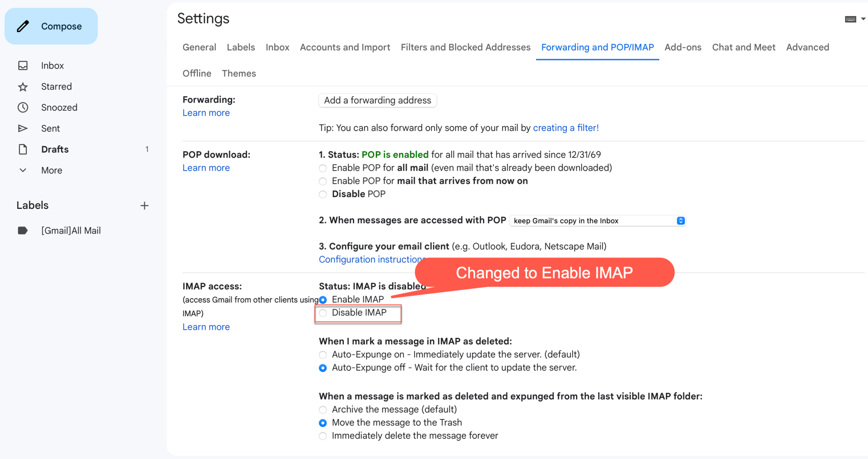Image resolution: width=868 pixels, height=459 pixels.
Task: Open the Inbox tray icon
Action: click(x=23, y=66)
